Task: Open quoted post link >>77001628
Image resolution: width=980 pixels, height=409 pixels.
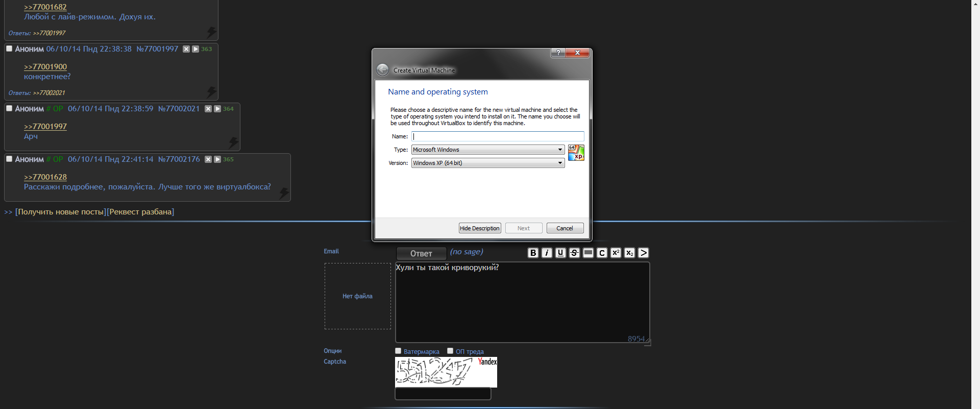Action: tap(45, 177)
